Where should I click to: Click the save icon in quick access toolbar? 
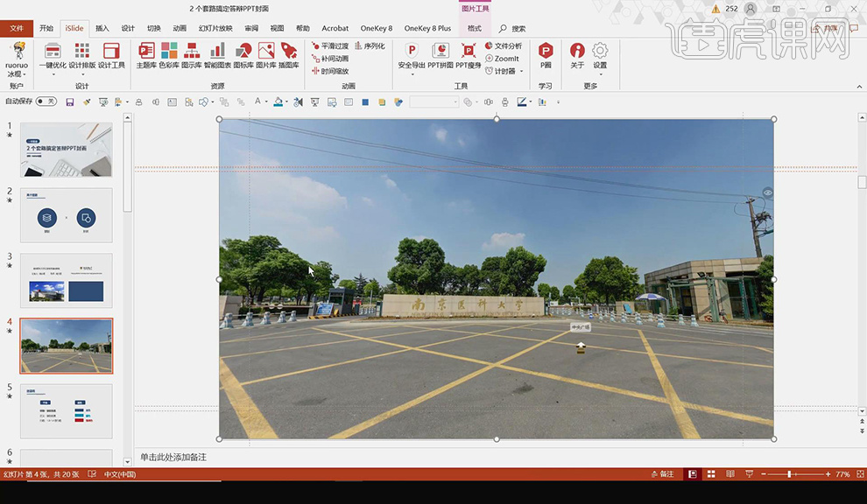tap(70, 102)
